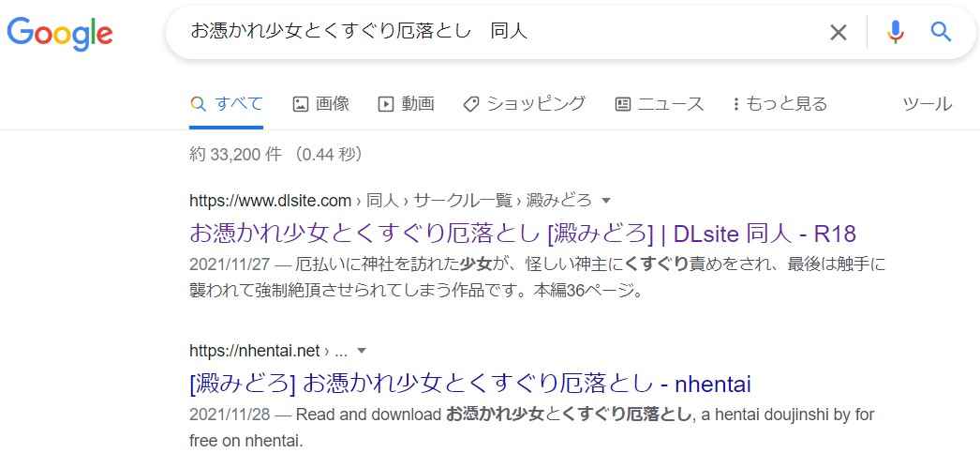This screenshot has height=453, width=980.
Task: Click the https://www.dlsite.com breadcrumb URL
Action: point(271,201)
